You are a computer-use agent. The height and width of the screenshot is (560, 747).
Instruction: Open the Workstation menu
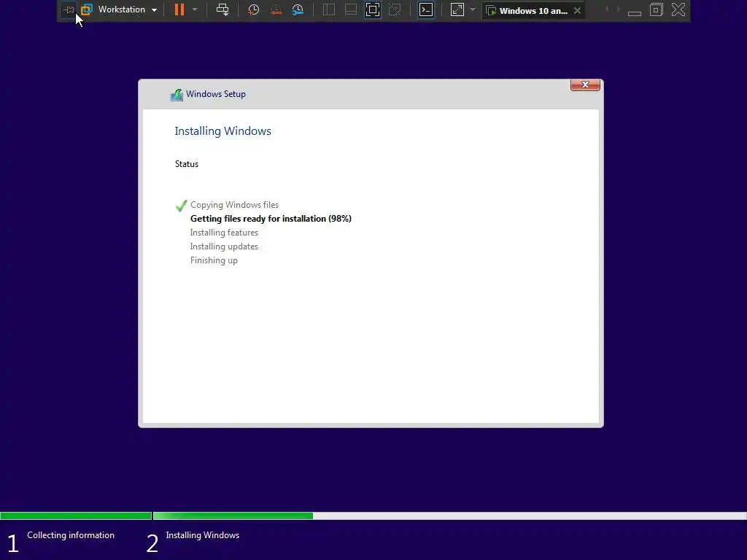pos(127,9)
